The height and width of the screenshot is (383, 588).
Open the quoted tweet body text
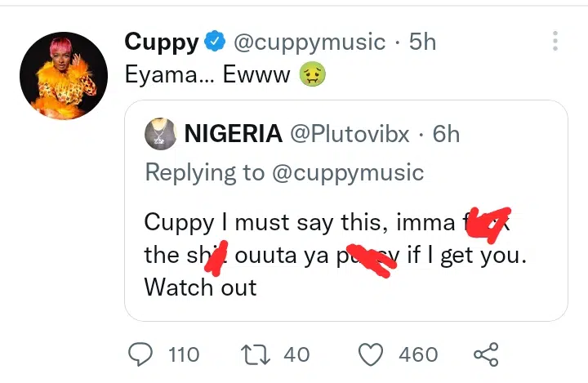point(327,254)
